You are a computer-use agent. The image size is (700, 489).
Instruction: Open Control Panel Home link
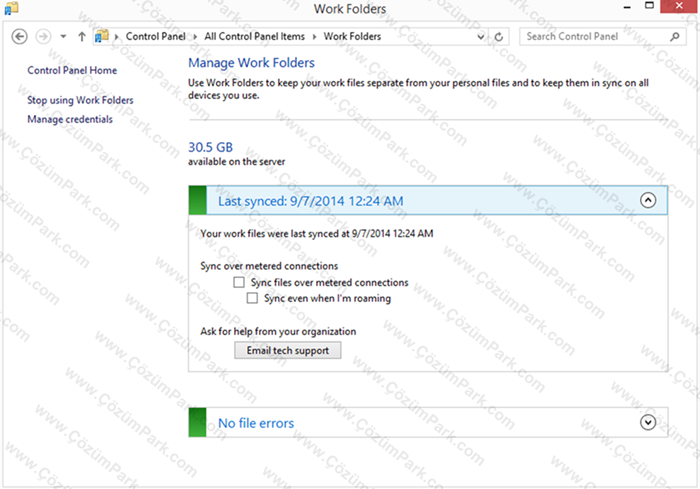tap(72, 70)
